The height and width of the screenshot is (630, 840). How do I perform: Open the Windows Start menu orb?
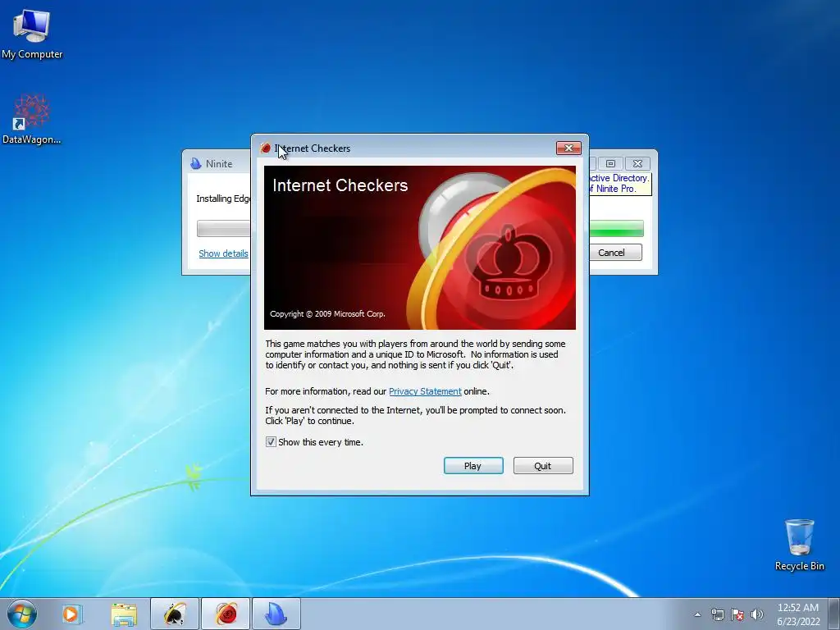click(22, 614)
